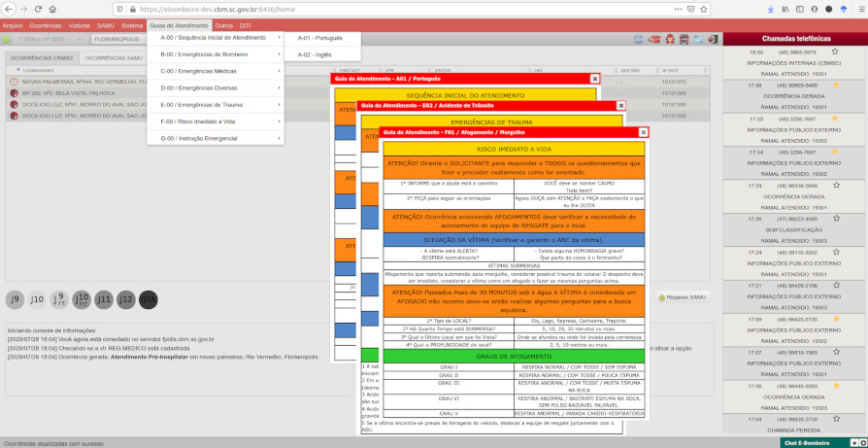Expand E-00 Emergências de Trauma submenu
Screen dimensions: 868x448
pyautogui.click(x=216, y=105)
